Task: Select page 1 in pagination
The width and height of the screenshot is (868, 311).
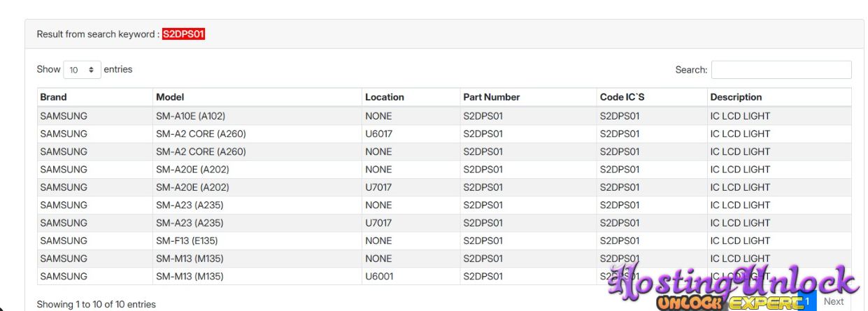Action: click(806, 301)
